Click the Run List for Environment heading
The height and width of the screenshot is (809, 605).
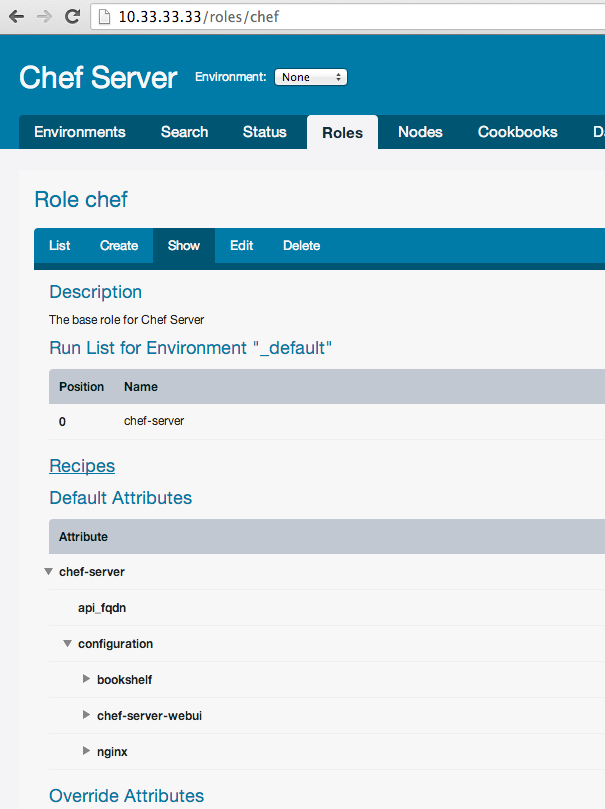190,348
